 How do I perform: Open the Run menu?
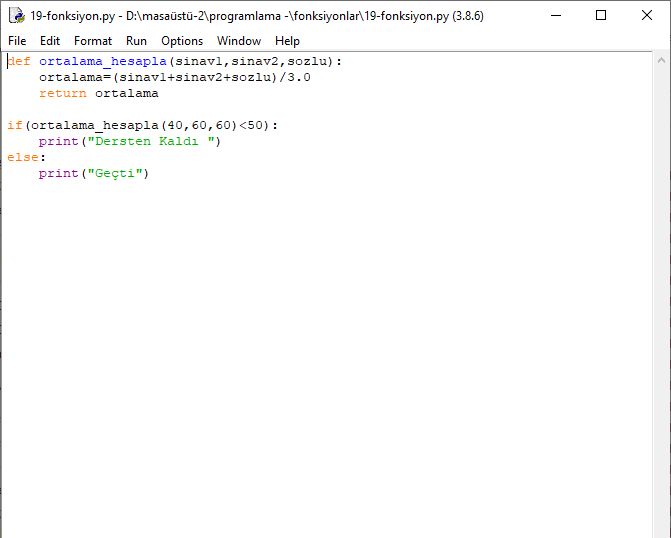[136, 41]
